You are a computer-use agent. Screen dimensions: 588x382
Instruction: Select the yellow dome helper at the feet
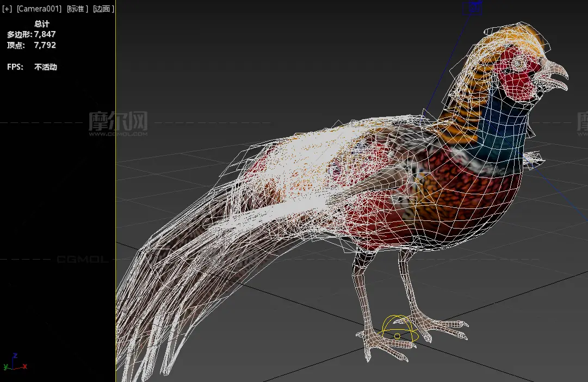coord(399,327)
